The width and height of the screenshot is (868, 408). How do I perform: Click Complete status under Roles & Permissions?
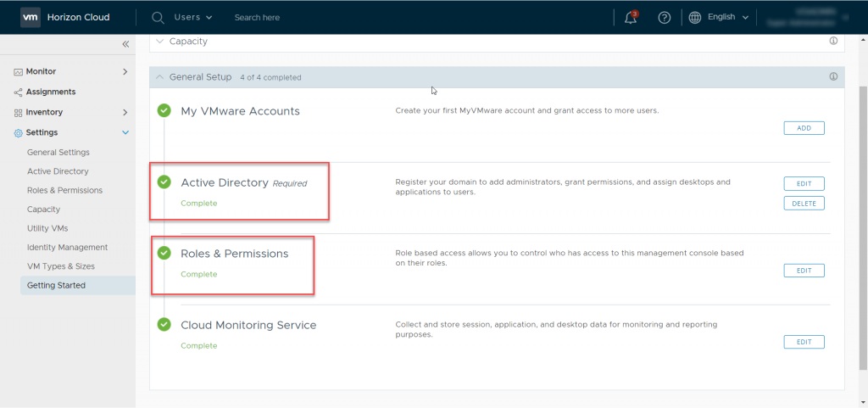[198, 274]
